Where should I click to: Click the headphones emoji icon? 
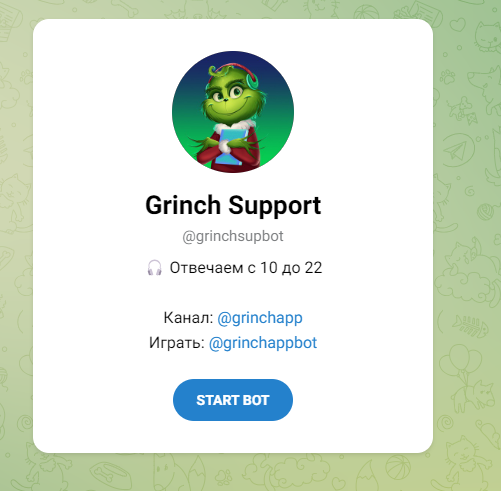155,268
